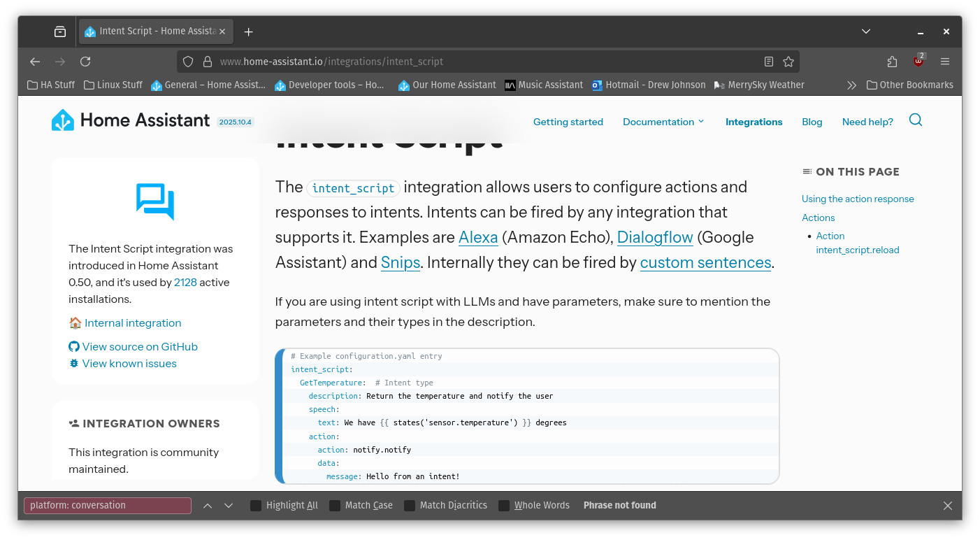The width and height of the screenshot is (980, 540).
Task: Open the uBlock Origin extension icon
Action: [x=918, y=62]
